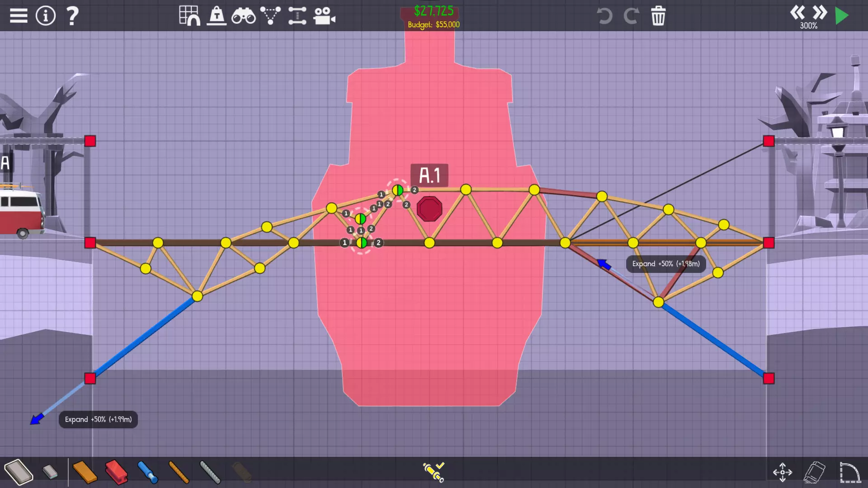Select the orange wood material
This screenshot has width=868, height=488.
pos(85,472)
